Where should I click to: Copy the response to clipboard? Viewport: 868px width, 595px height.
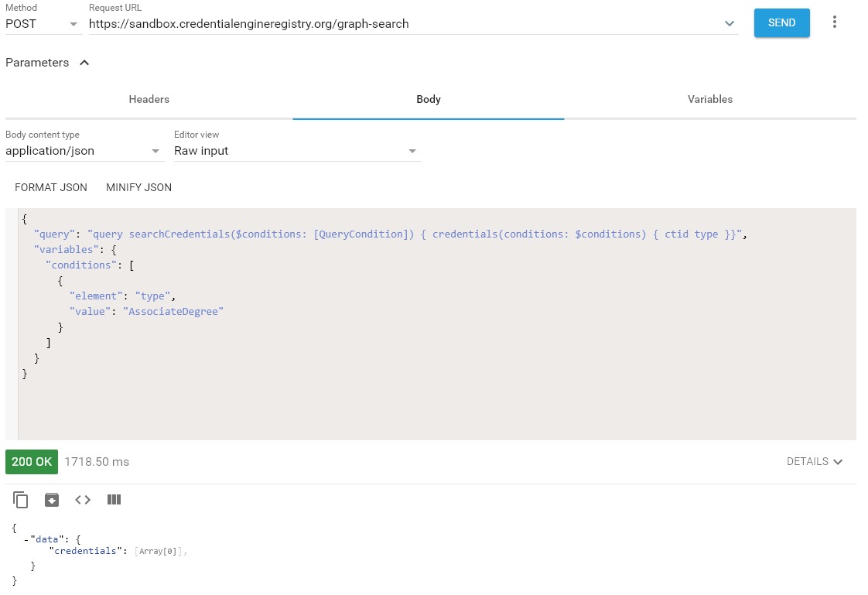(20, 499)
